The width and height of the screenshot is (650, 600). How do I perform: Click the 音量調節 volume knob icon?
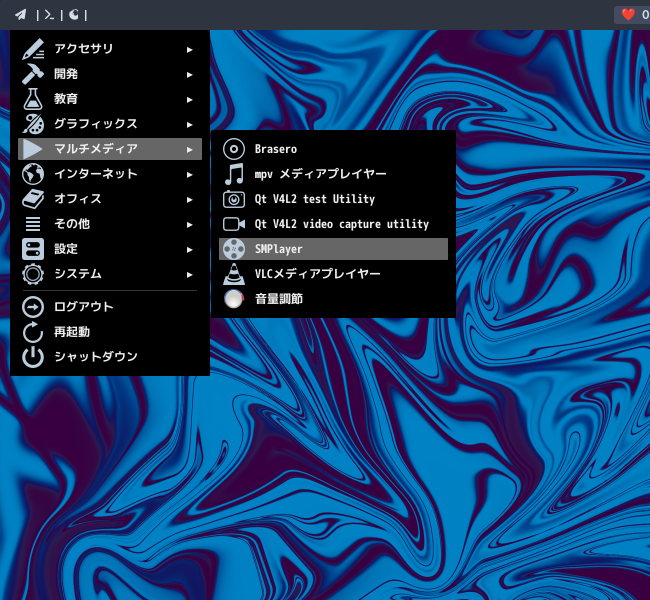(x=234, y=299)
